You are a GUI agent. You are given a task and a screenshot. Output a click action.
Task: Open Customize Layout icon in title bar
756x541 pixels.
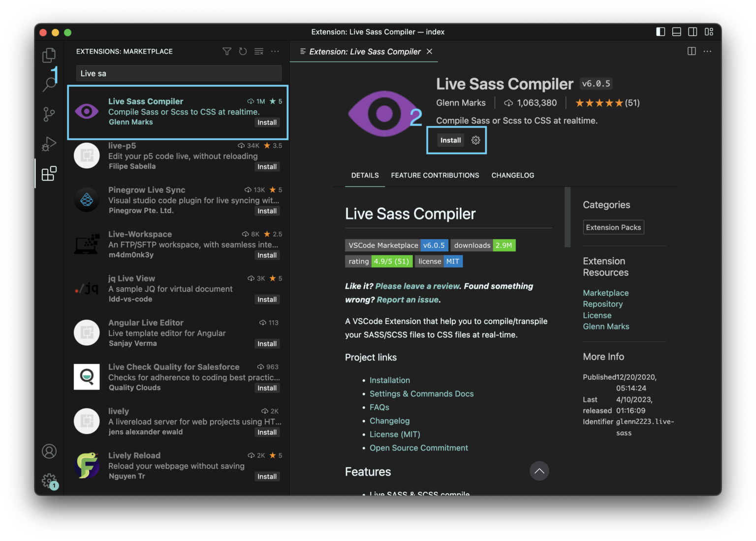(709, 32)
